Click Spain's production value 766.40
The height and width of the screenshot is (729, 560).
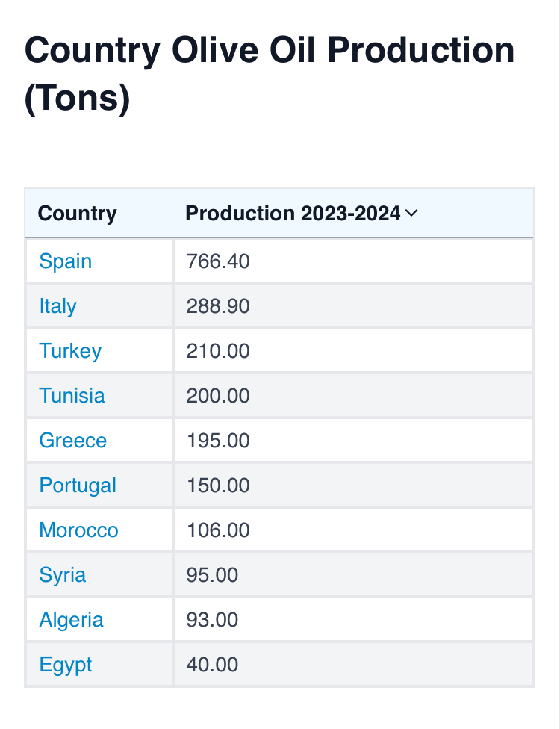pyautogui.click(x=218, y=261)
